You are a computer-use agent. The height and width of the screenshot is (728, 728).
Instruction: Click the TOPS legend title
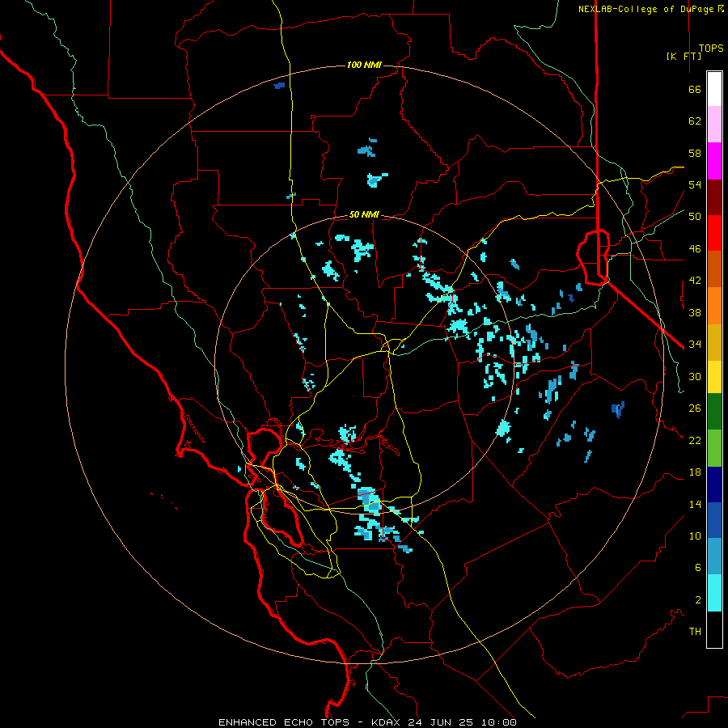coord(711,48)
